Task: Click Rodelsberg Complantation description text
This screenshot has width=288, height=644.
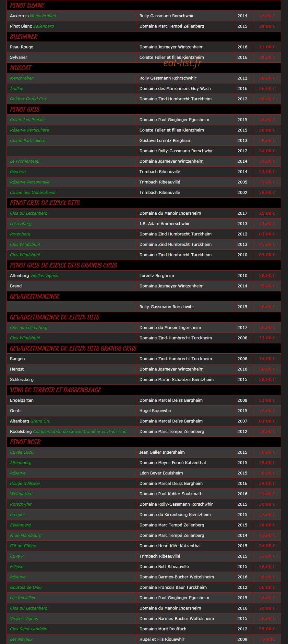Action: (79, 431)
